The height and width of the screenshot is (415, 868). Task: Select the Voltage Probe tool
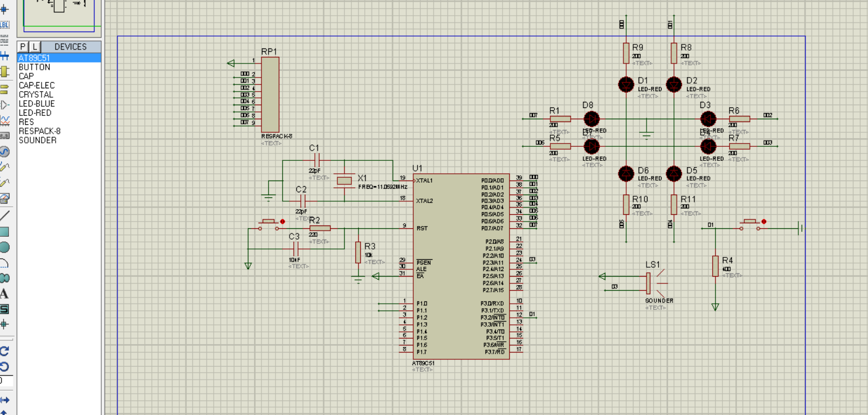(x=4, y=167)
